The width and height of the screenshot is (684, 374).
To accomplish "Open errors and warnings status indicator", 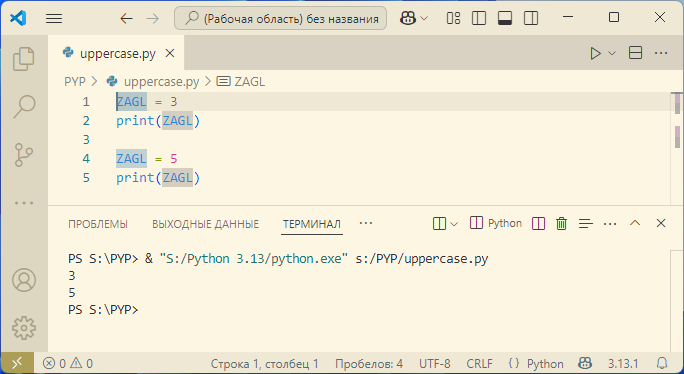I will pyautogui.click(x=68, y=363).
